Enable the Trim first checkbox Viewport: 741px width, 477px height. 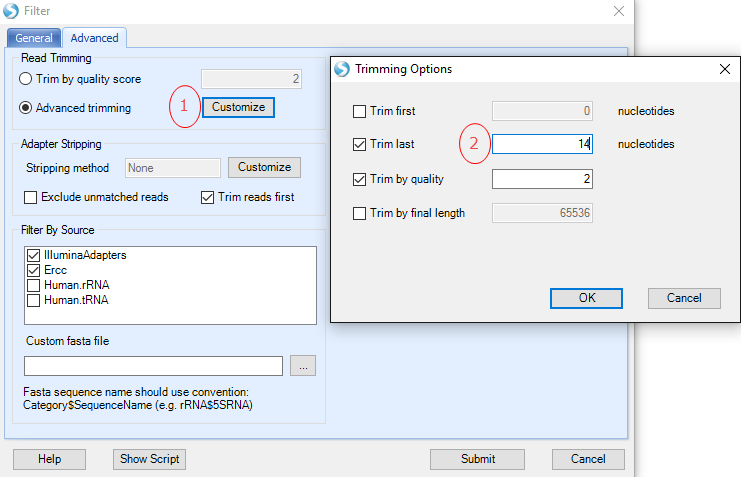tap(360, 112)
